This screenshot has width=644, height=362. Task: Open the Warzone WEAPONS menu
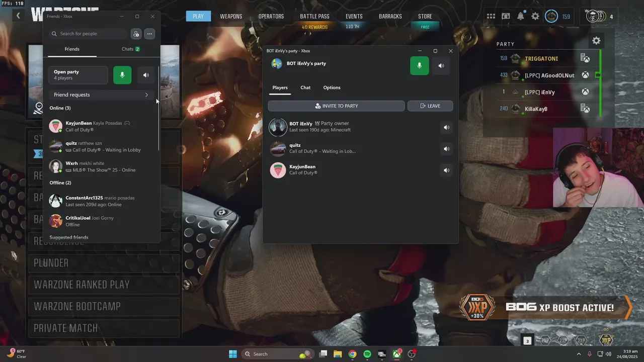tap(231, 17)
